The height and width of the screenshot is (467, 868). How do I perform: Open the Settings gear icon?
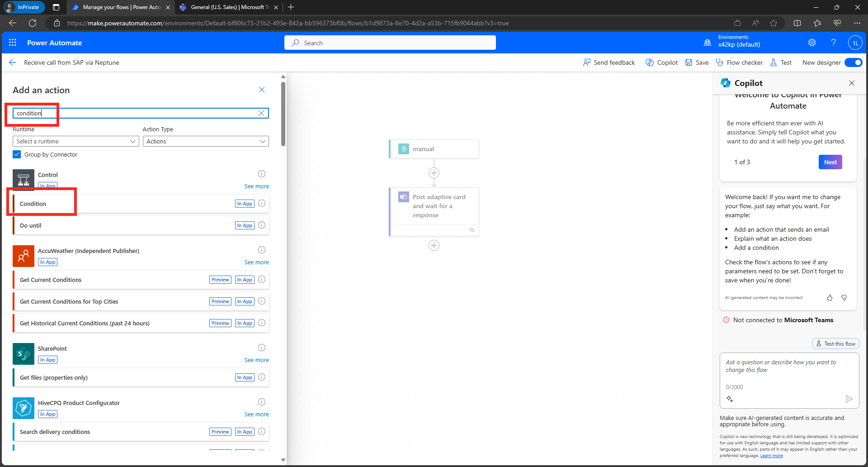click(x=812, y=43)
